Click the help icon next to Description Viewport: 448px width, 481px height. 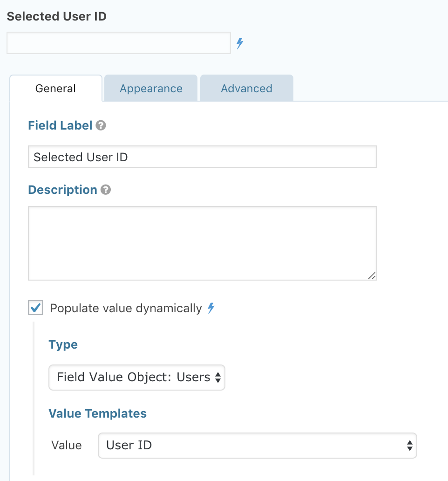106,190
